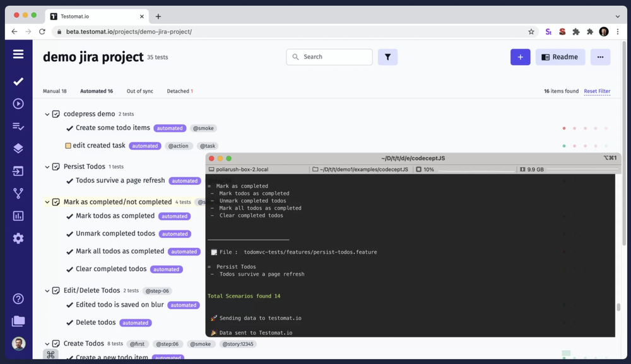
Task: Open the filter funnel button
Action: (387, 57)
